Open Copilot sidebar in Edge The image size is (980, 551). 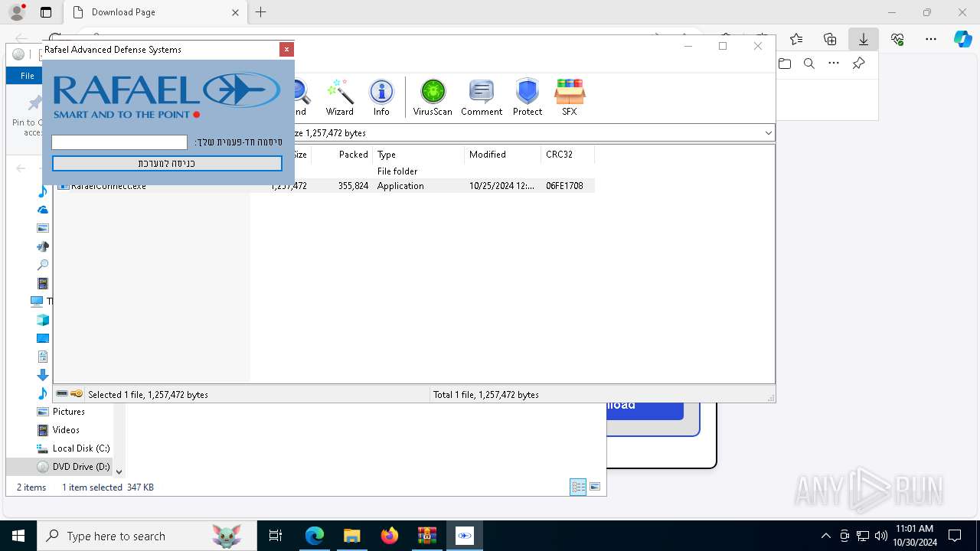click(x=962, y=39)
